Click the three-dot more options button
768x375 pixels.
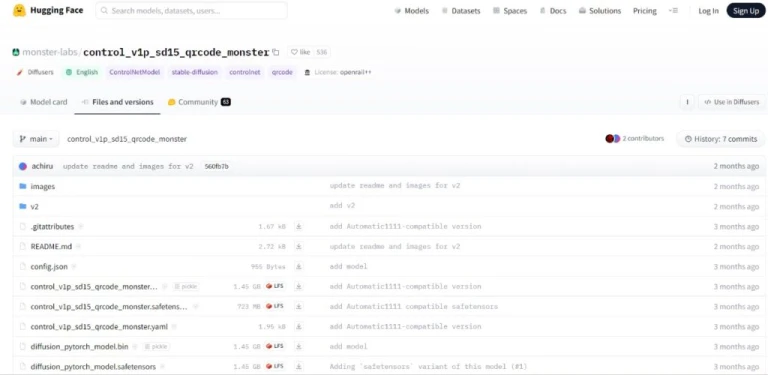pyautogui.click(x=687, y=102)
